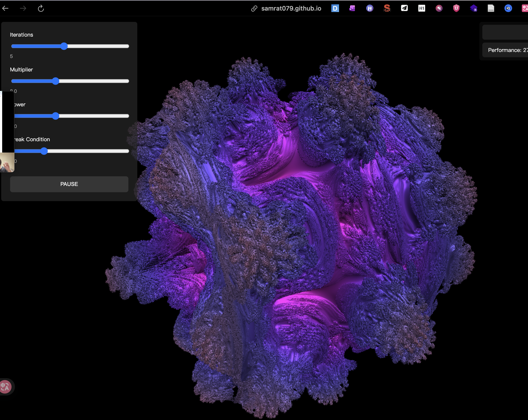Click the Iterations slider handle

click(64, 46)
